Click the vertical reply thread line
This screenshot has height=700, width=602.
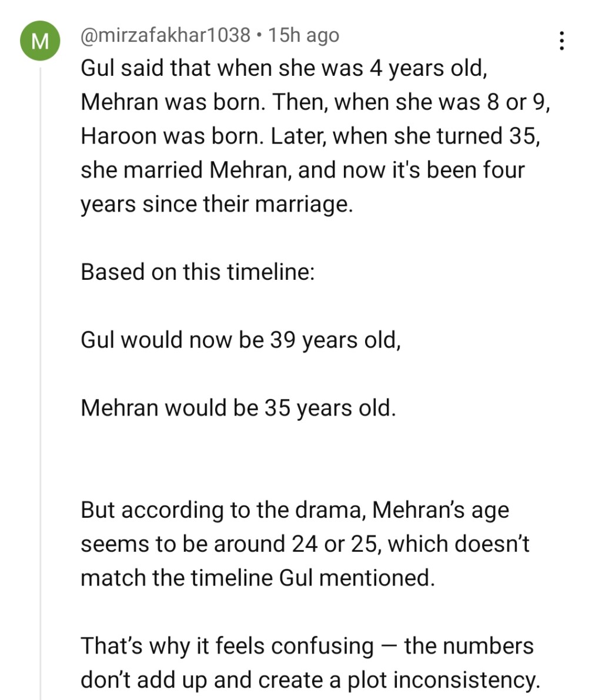click(x=40, y=382)
